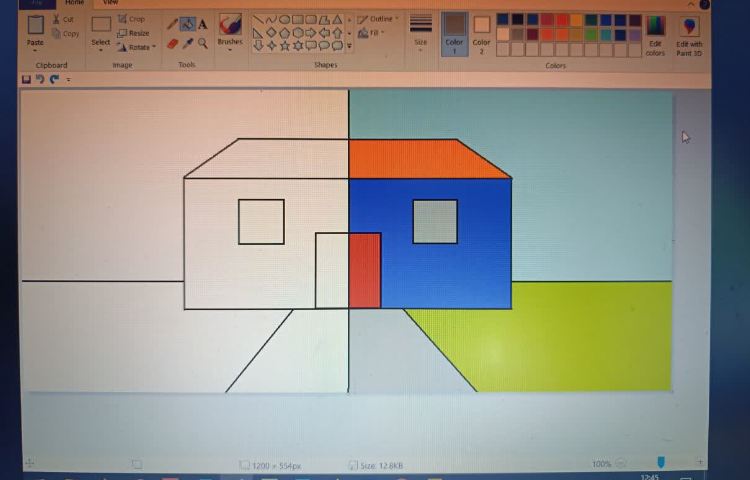750x480 pixels.
Task: Choose the Fill with color bucket tool
Action: tap(187, 24)
